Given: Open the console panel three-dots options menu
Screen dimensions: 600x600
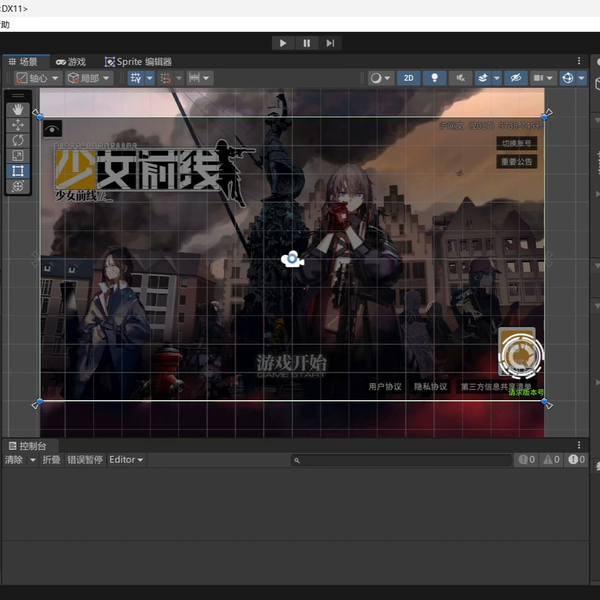Looking at the screenshot, I should (x=579, y=445).
